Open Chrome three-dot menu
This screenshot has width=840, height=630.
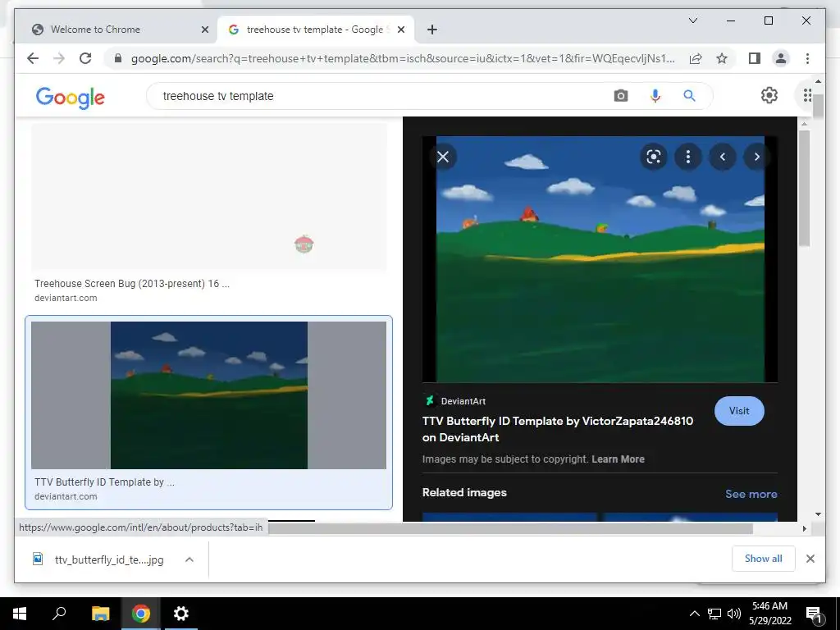pyautogui.click(x=807, y=58)
